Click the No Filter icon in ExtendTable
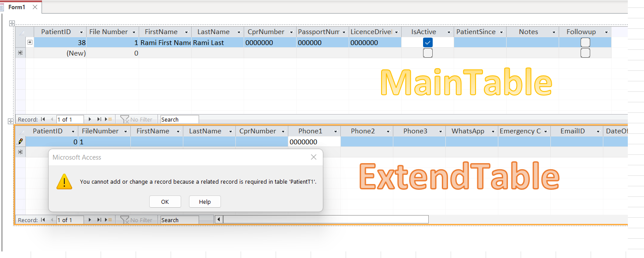The height and width of the screenshot is (258, 644). (126, 220)
